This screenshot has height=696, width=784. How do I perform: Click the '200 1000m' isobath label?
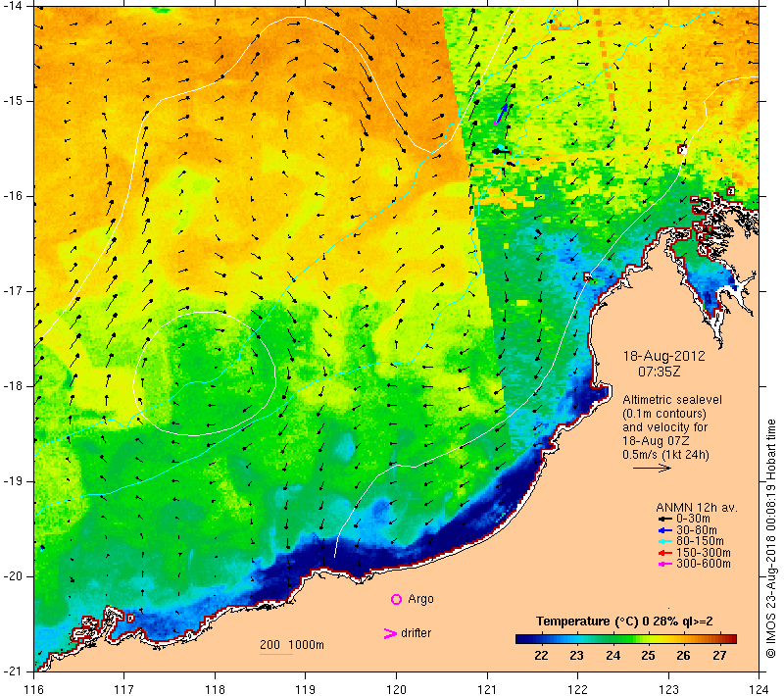pyautogui.click(x=292, y=645)
